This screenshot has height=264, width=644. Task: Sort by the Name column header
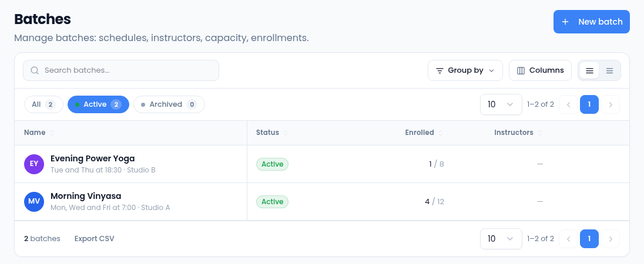point(35,133)
